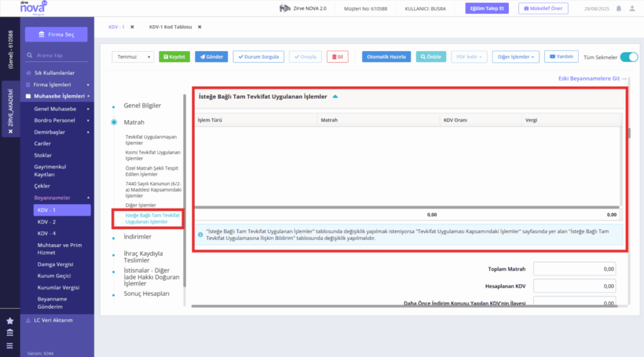Collapse İsteğe Bağlı Tam Tevkifat section arrow

click(335, 96)
